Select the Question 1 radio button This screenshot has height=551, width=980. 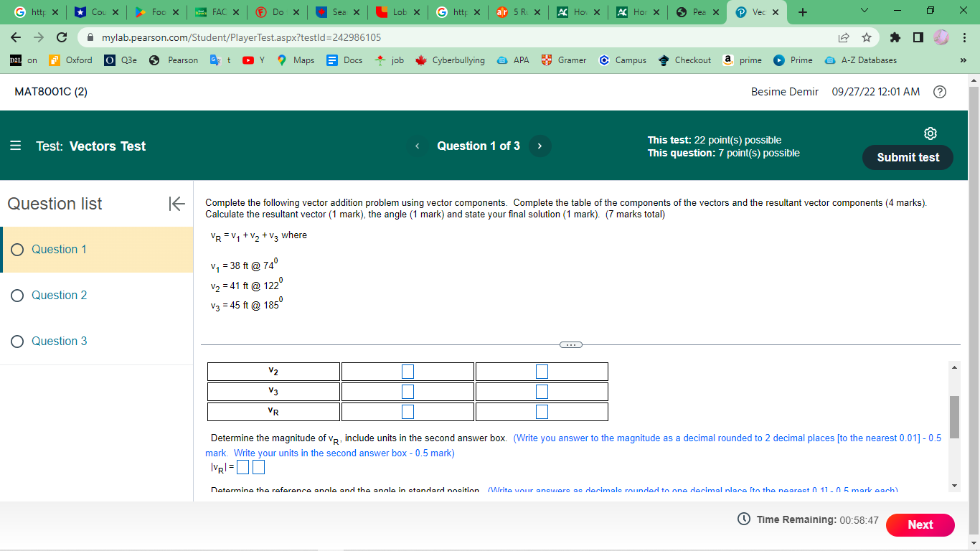pyautogui.click(x=16, y=249)
